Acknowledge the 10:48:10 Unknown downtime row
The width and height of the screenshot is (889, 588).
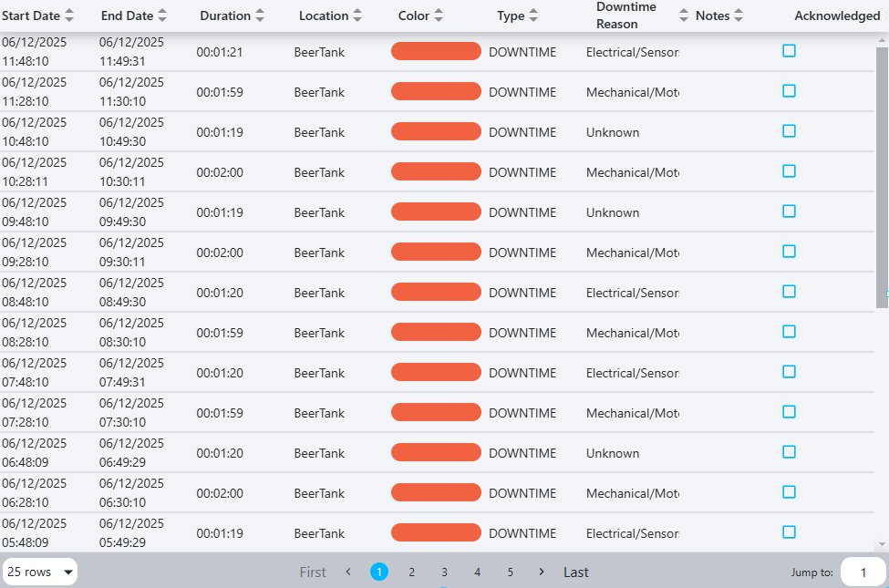click(x=789, y=131)
